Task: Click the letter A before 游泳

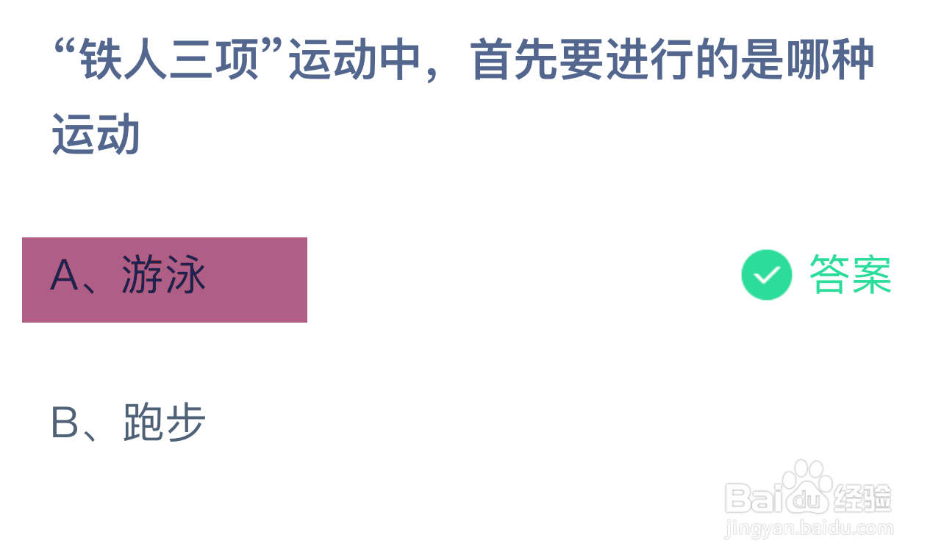Action: coord(64,276)
